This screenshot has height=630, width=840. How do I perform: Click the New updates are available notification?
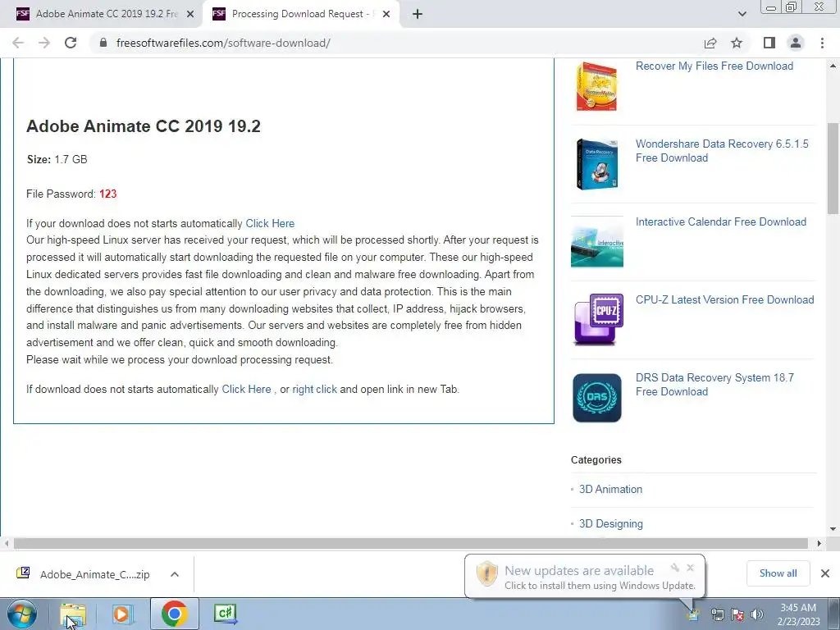click(584, 577)
